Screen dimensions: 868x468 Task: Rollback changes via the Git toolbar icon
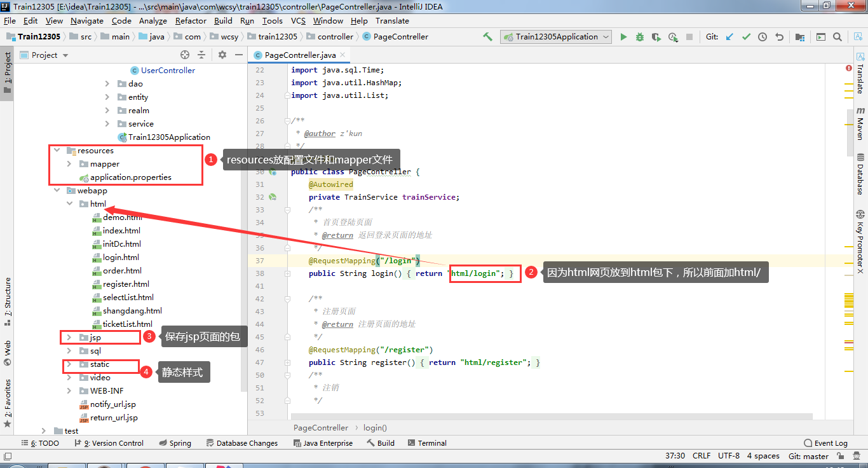pyautogui.click(x=779, y=36)
